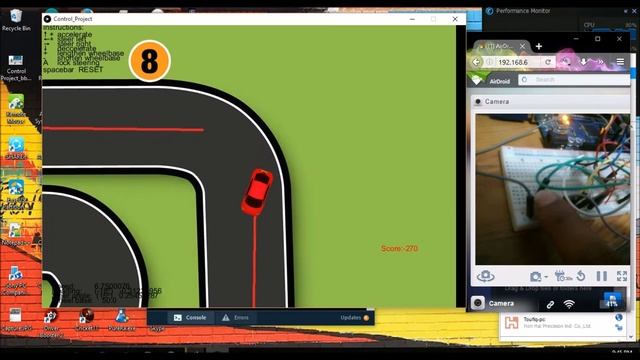Click the Control_Project window title icon
This screenshot has height=360, width=640.
tap(47, 19)
